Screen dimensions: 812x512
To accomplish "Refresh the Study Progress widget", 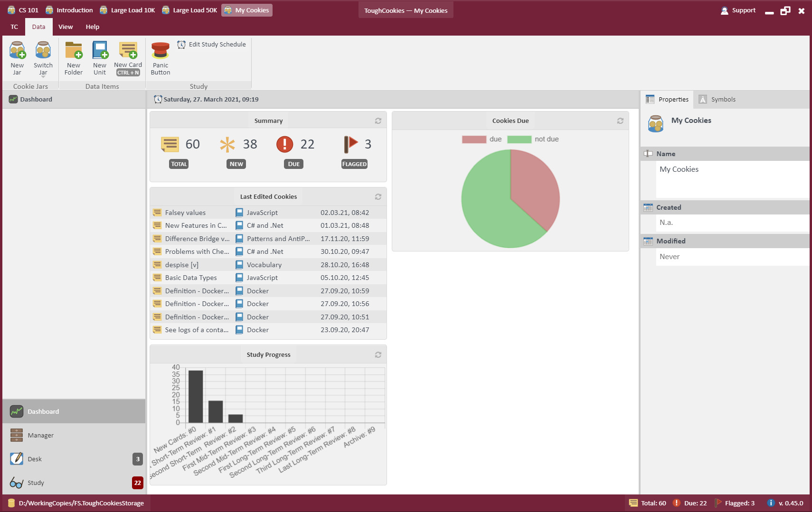I will tap(378, 355).
